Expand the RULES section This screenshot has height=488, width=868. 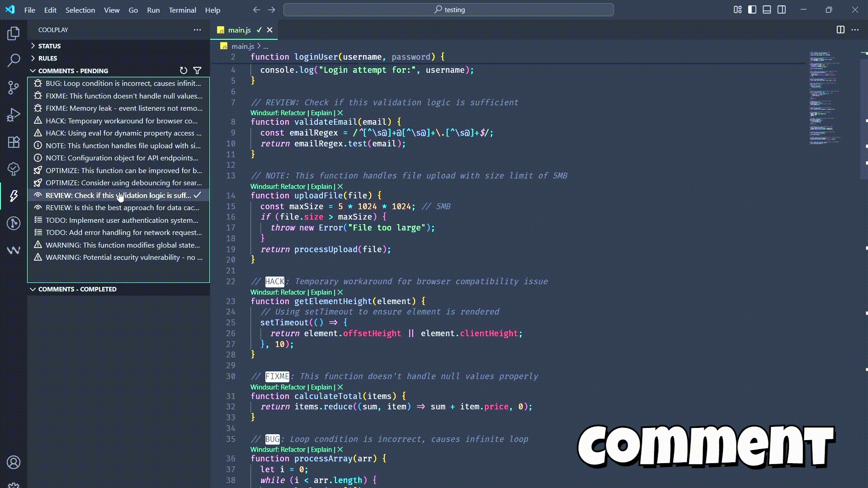[47, 58]
